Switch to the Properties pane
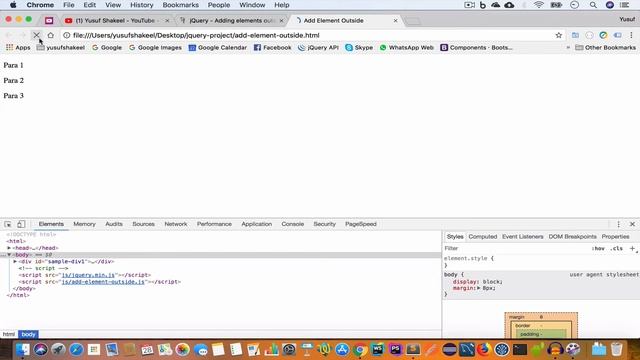Screen dimensions: 640x360 pyautogui.click(x=616, y=237)
